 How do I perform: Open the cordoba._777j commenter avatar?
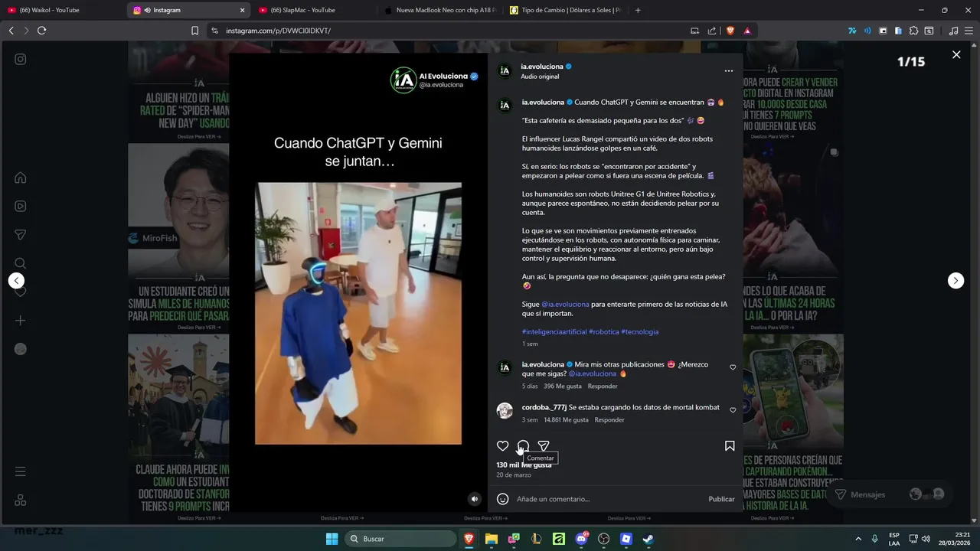point(505,411)
